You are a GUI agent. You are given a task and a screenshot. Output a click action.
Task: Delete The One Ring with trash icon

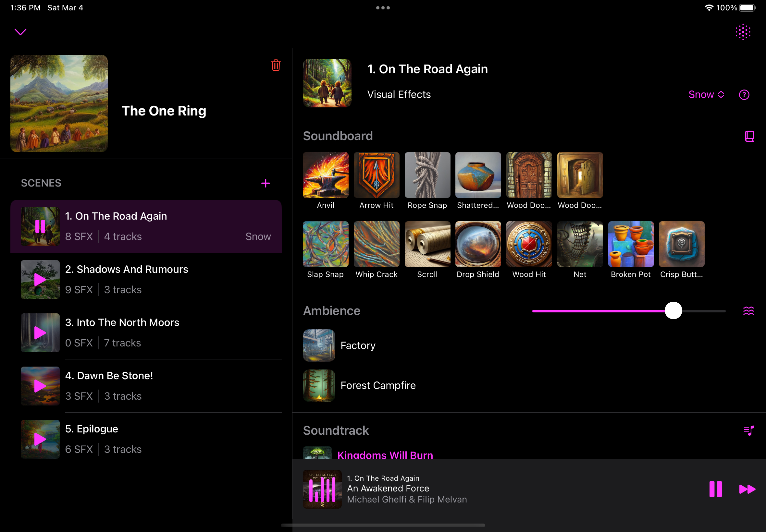pyautogui.click(x=276, y=65)
